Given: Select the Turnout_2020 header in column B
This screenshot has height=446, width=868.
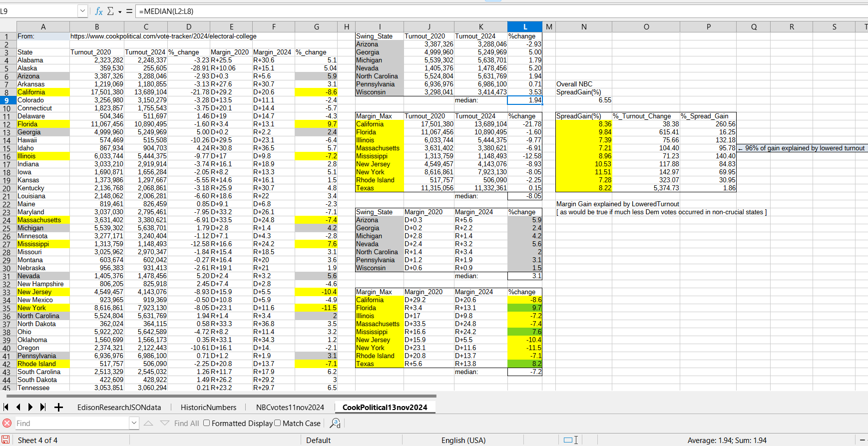Looking at the screenshot, I should coord(97,52).
